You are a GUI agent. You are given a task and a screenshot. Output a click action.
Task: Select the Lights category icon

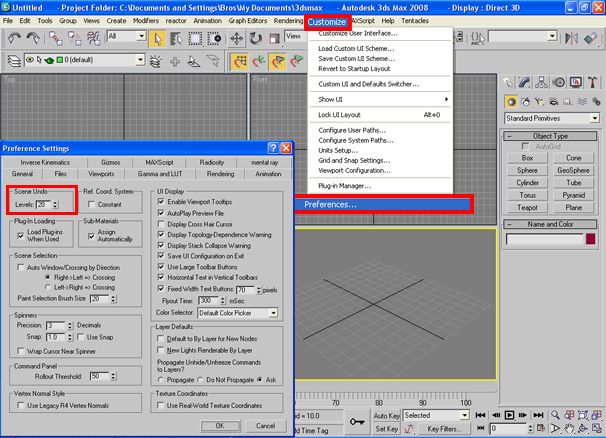point(540,102)
